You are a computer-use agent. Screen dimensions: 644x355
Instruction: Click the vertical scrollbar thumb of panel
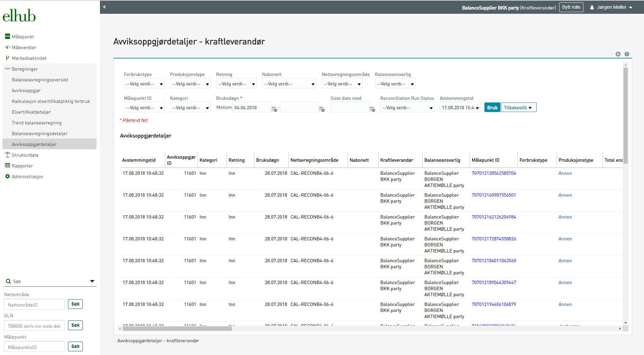pyautogui.click(x=625, y=116)
